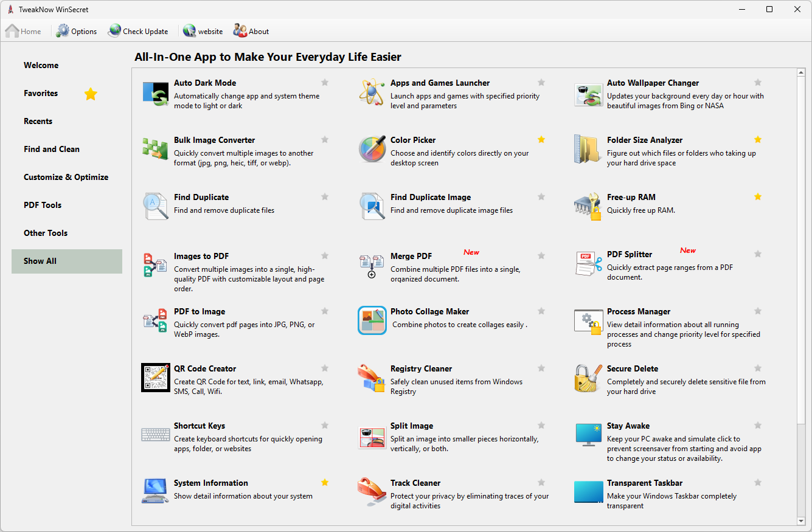Click the Registry Cleaner icon
The width and height of the screenshot is (812, 532).
[x=372, y=378]
